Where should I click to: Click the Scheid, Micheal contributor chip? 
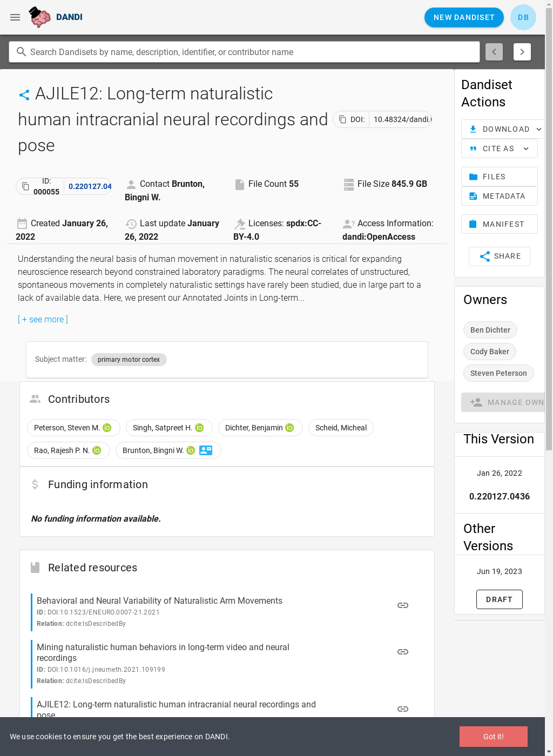click(341, 428)
